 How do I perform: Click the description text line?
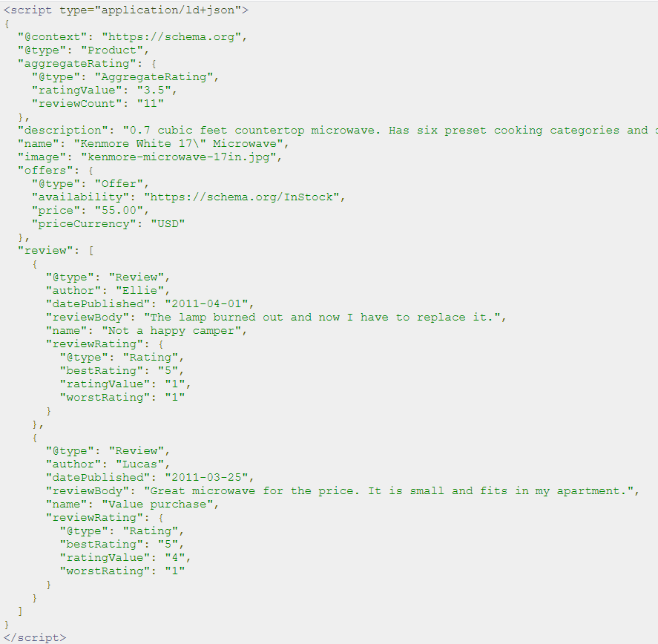[x=338, y=131]
